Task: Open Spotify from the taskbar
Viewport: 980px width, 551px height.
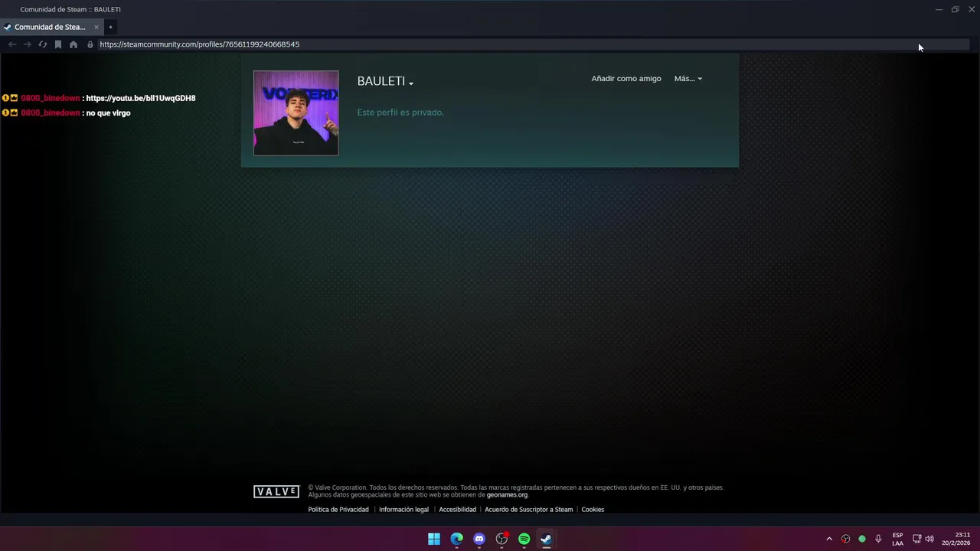Action: (524, 539)
